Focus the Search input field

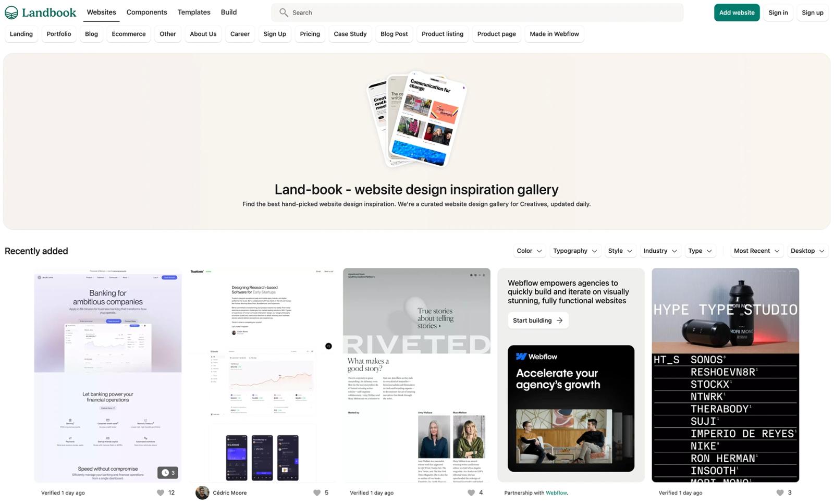(x=477, y=13)
